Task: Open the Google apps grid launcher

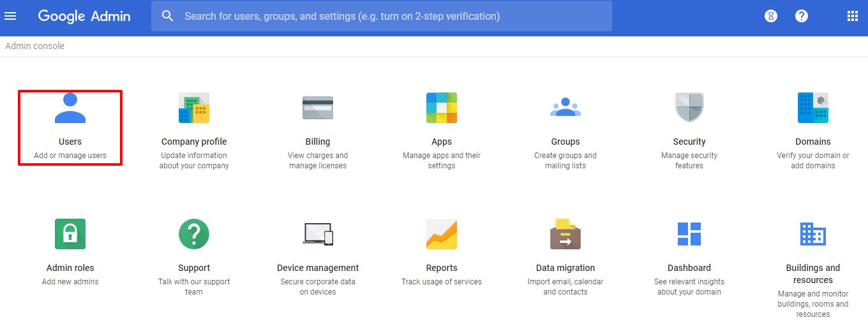Action: [x=853, y=16]
